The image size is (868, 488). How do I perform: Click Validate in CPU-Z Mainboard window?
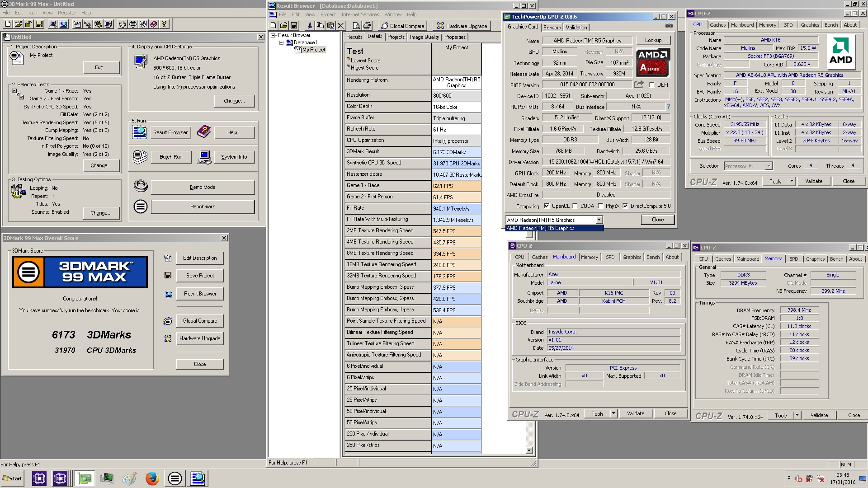(x=635, y=413)
